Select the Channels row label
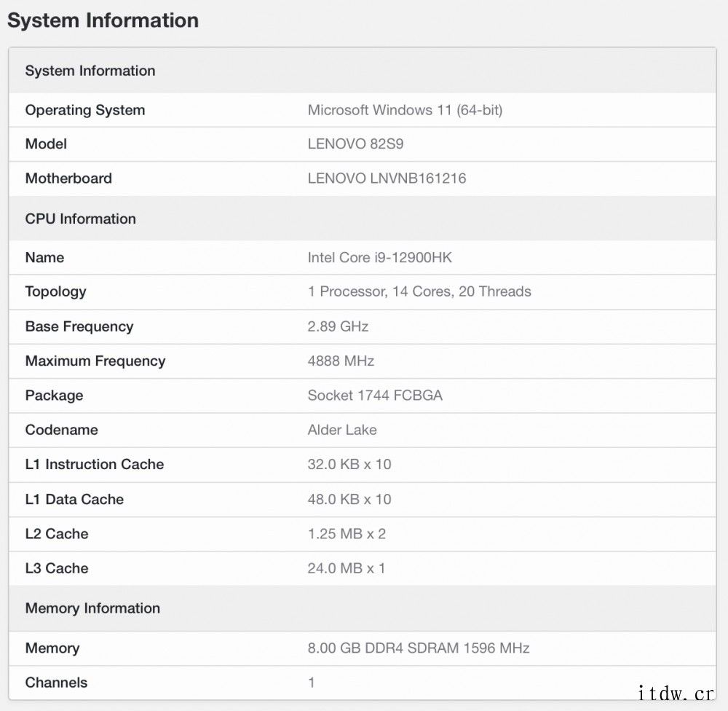 (56, 683)
